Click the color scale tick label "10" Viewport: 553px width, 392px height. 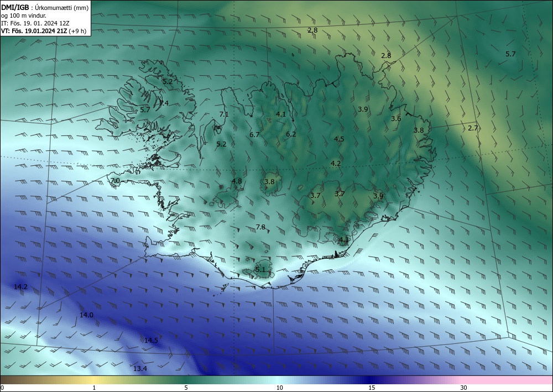(280, 388)
